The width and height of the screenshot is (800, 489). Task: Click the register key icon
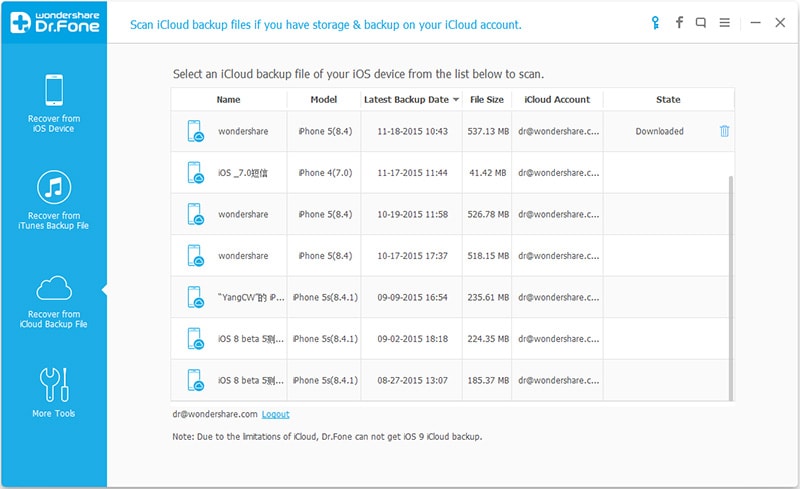pos(656,22)
